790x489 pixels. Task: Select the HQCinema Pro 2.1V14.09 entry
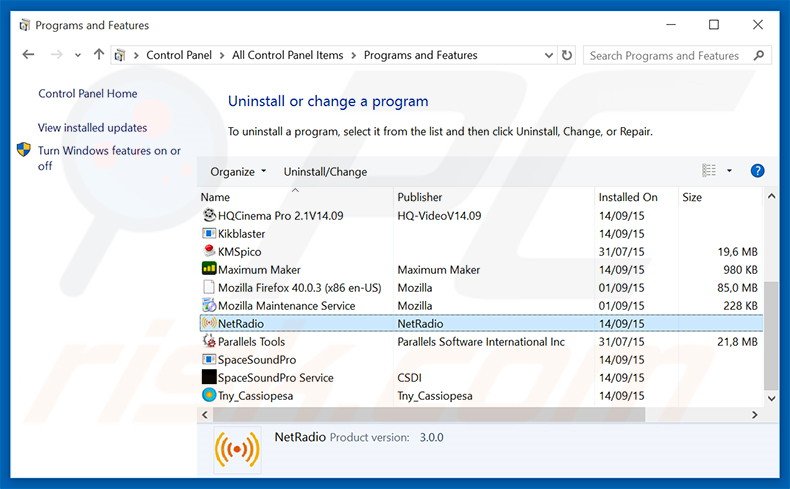pos(281,216)
